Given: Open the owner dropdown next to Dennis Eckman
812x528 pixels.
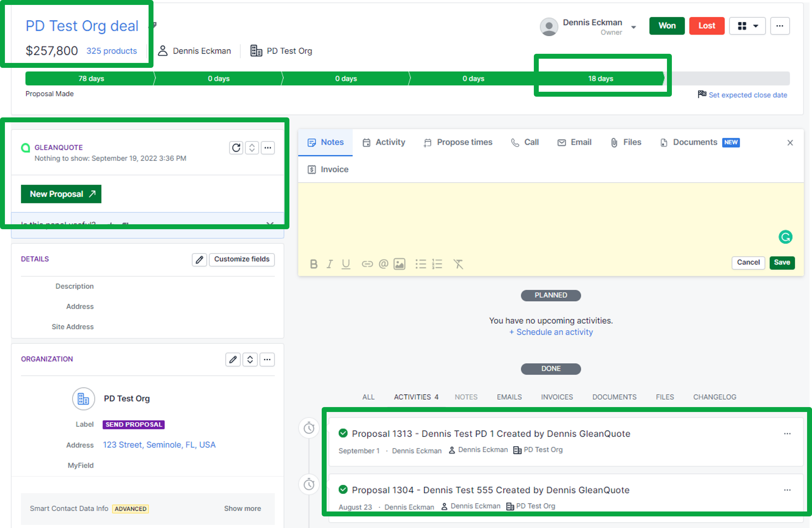Looking at the screenshot, I should (634, 27).
